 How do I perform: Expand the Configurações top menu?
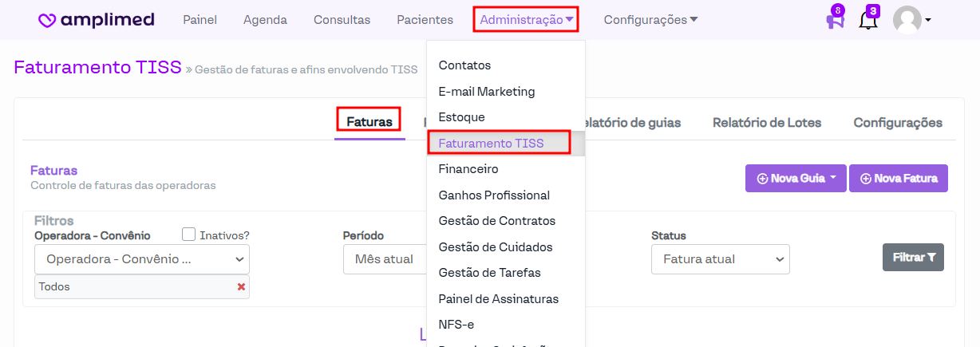(x=650, y=20)
